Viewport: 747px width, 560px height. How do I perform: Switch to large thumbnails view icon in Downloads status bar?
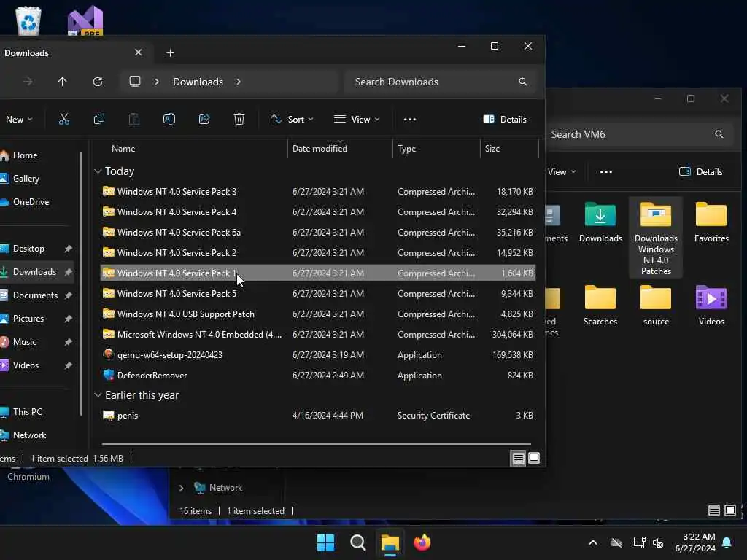click(534, 458)
